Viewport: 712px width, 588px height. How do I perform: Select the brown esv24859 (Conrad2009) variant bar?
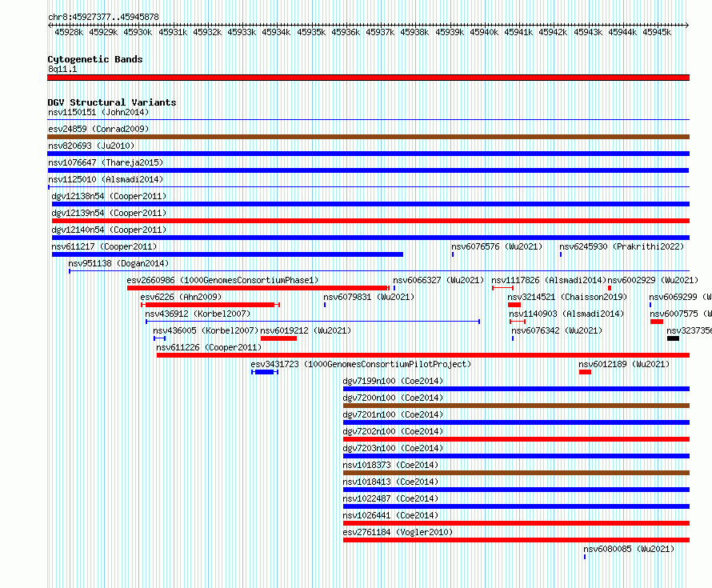point(368,137)
